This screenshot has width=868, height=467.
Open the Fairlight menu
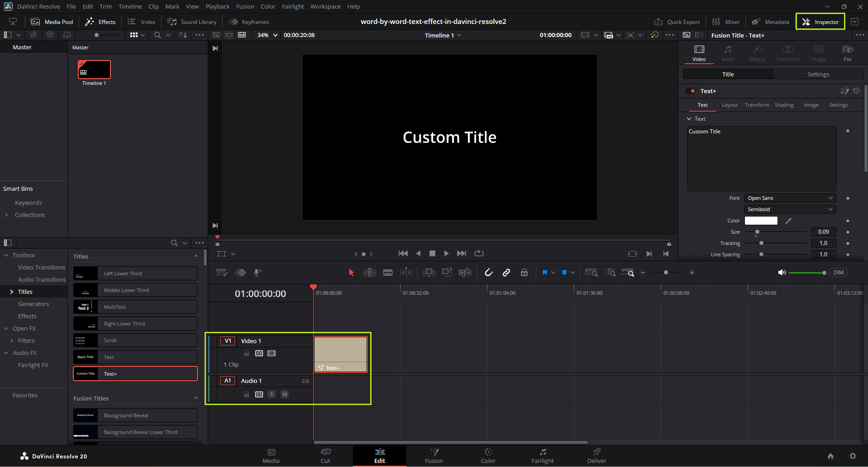tap(293, 6)
